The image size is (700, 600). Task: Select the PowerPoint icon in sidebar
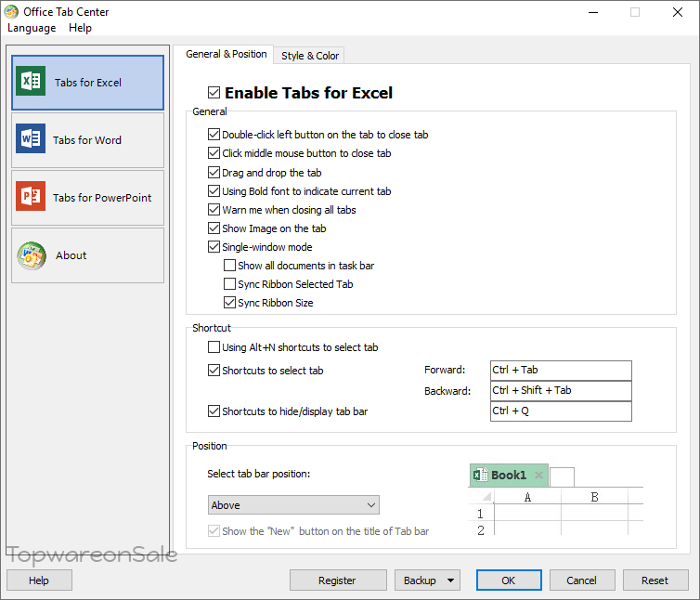31,196
